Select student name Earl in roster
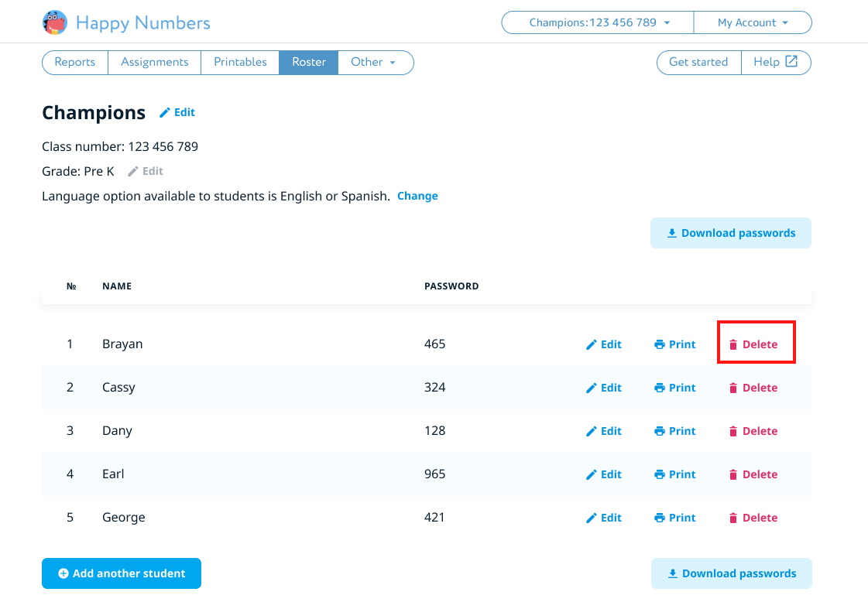The height and width of the screenshot is (609, 868). 113,474
